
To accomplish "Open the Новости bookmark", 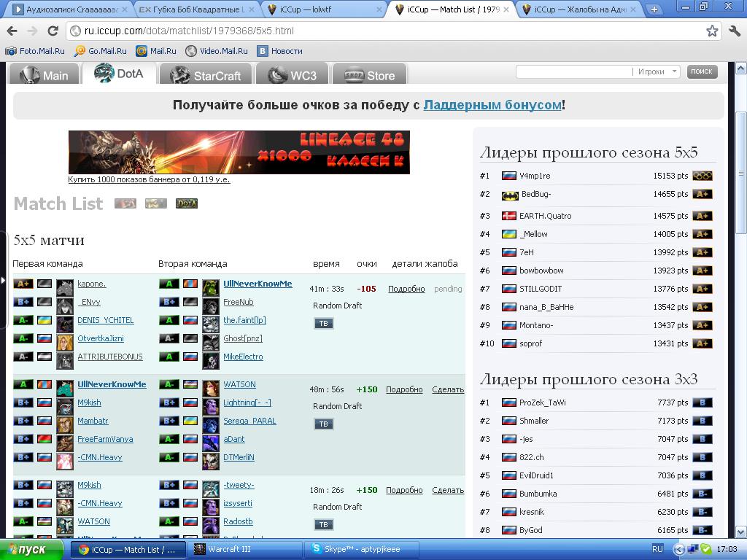I will coord(280,51).
